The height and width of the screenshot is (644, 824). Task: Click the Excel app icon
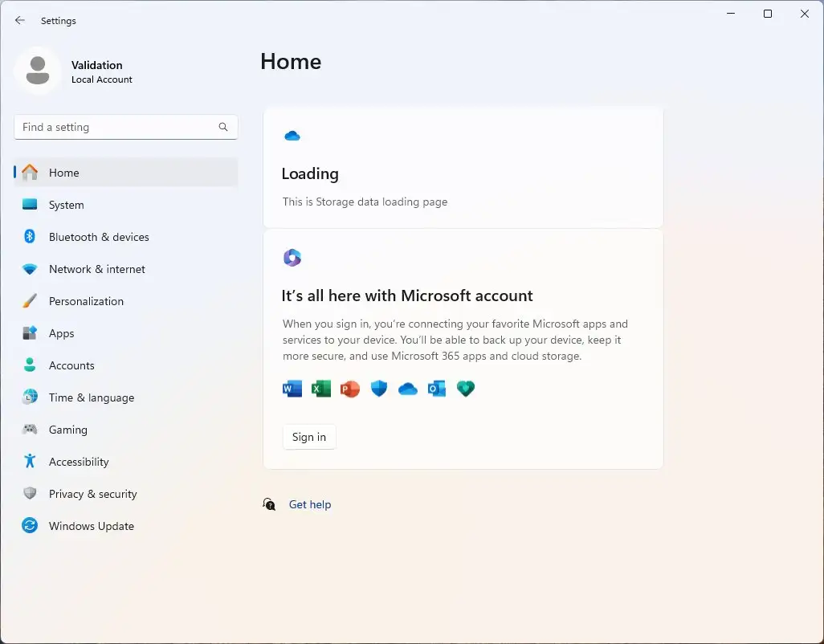click(321, 389)
